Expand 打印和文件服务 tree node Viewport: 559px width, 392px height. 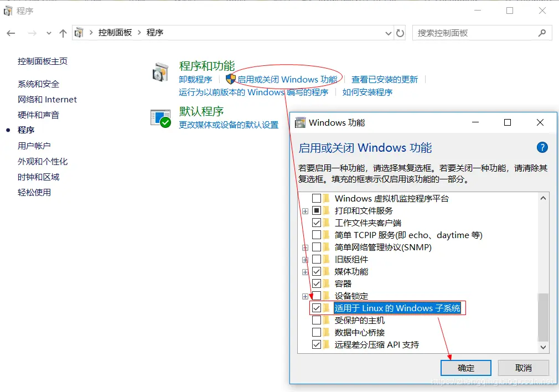305,211
